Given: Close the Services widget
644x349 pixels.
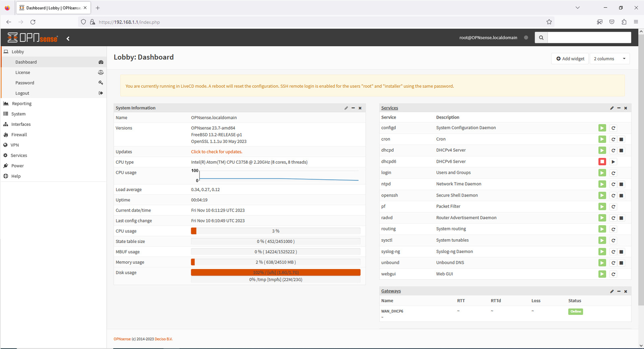Looking at the screenshot, I should (625, 108).
